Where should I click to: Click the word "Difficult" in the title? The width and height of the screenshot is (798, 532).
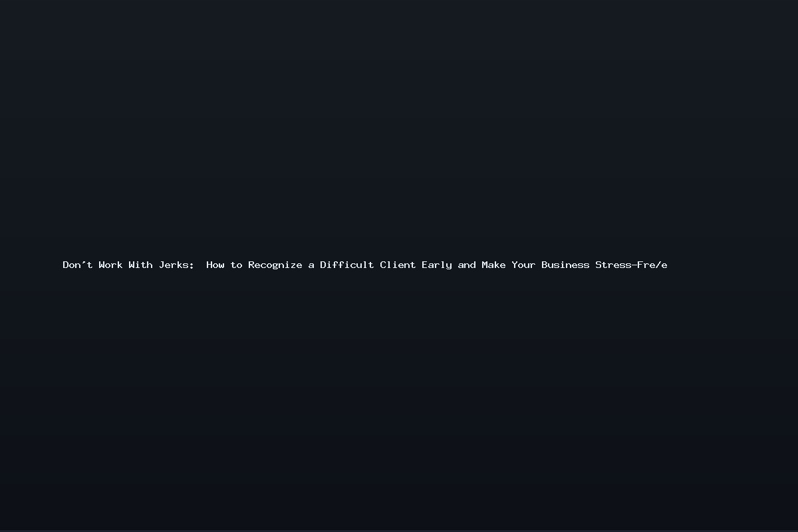pyautogui.click(x=347, y=265)
